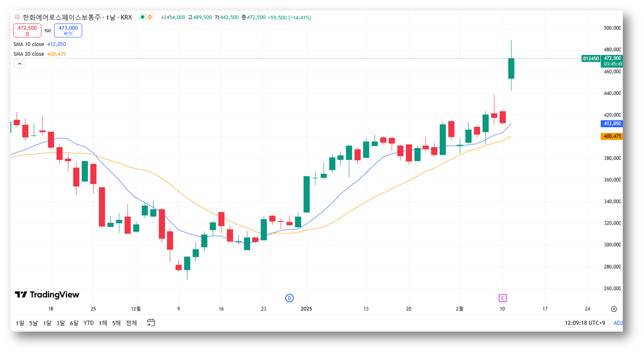The height and width of the screenshot is (353, 644).
Task: Click the earnings E marker
Action: click(502, 298)
